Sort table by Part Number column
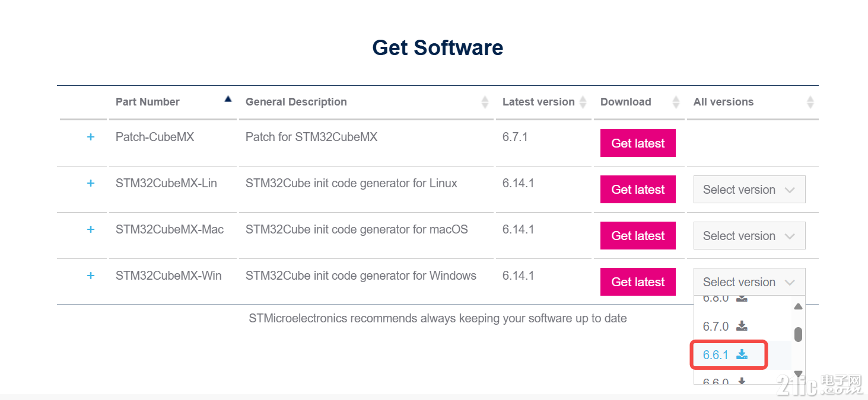The height and width of the screenshot is (400, 868). (228, 100)
